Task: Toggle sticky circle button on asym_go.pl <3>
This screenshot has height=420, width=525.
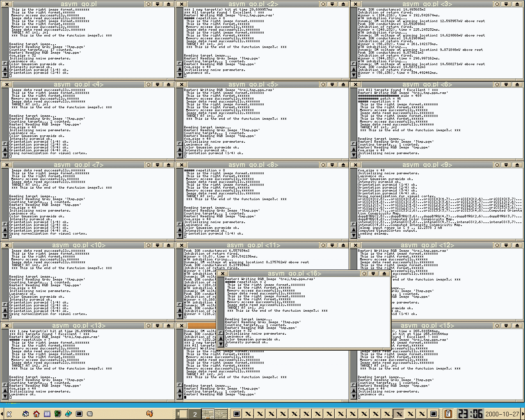Action: point(497,4)
